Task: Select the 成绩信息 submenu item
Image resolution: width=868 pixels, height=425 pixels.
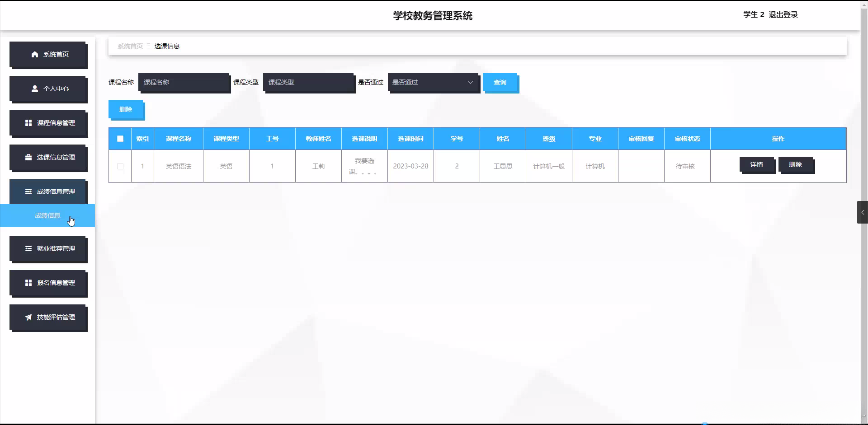Action: tap(47, 215)
